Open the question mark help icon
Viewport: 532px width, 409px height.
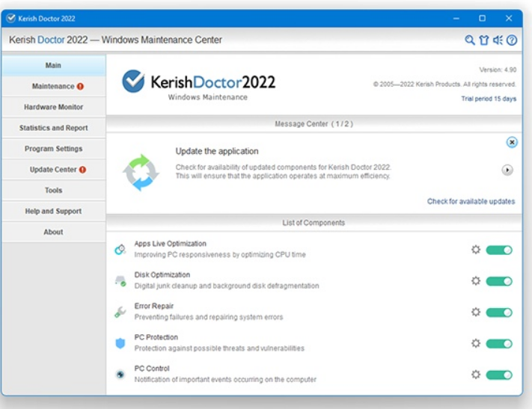512,40
